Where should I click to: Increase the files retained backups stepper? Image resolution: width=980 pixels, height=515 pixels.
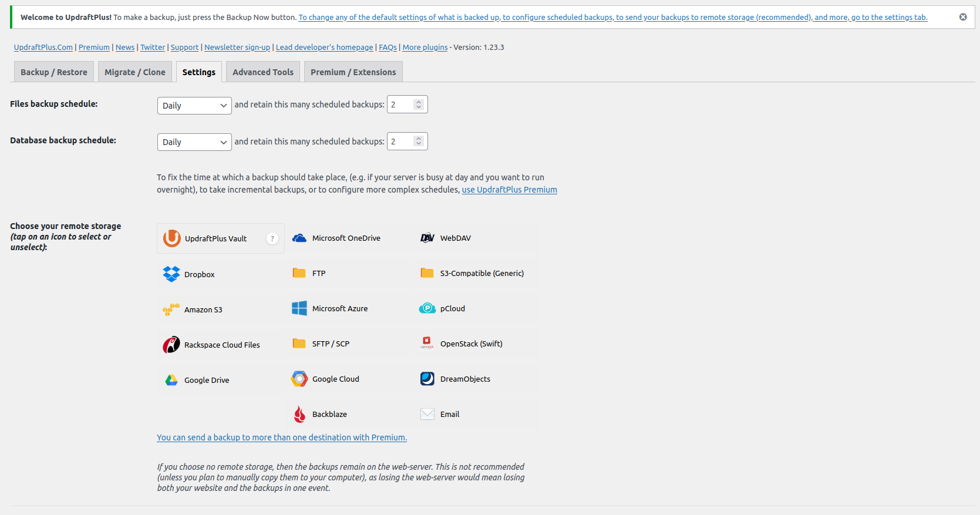tap(419, 102)
